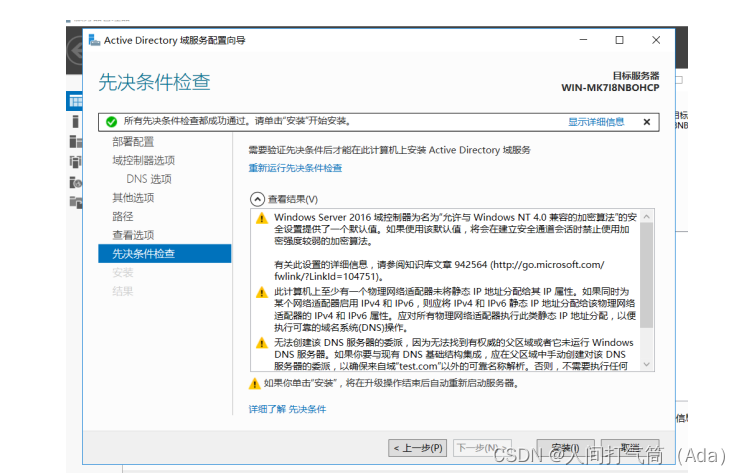Dismiss the notification bar with the X
This screenshot has height=475, width=741.
pyautogui.click(x=646, y=122)
